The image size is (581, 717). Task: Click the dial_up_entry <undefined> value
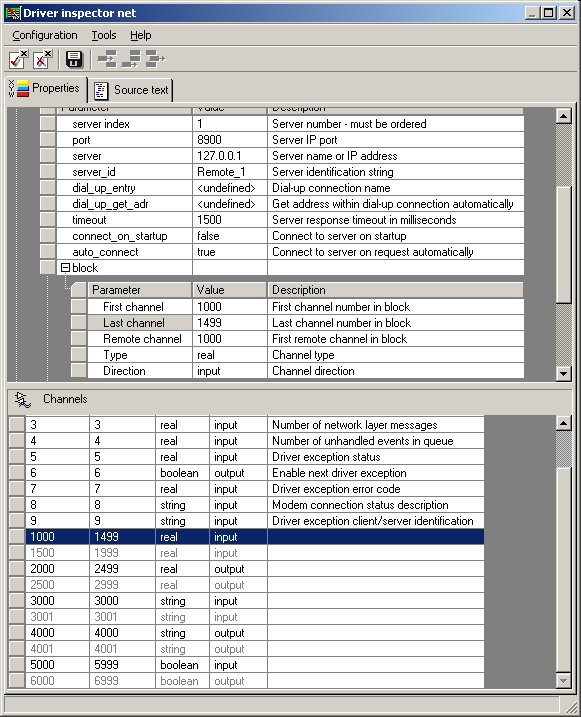coord(230,188)
